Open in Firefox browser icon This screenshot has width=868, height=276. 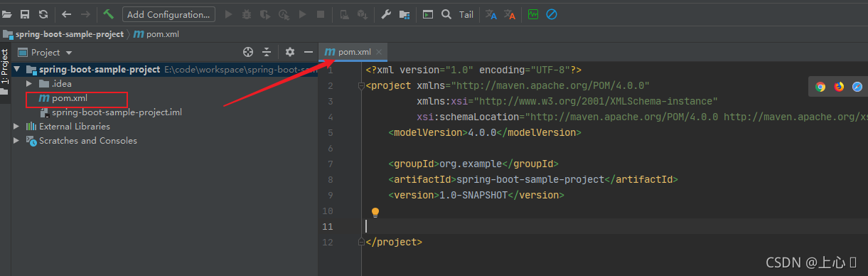tap(839, 87)
